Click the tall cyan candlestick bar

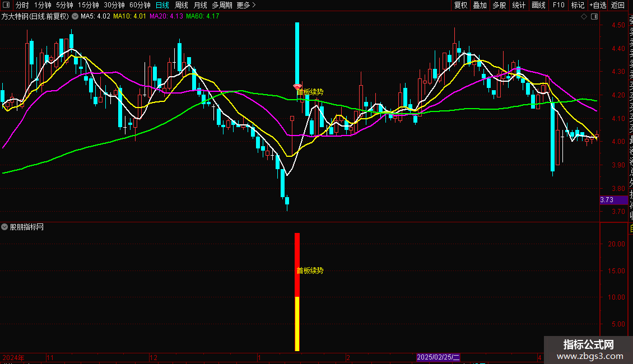[297, 53]
